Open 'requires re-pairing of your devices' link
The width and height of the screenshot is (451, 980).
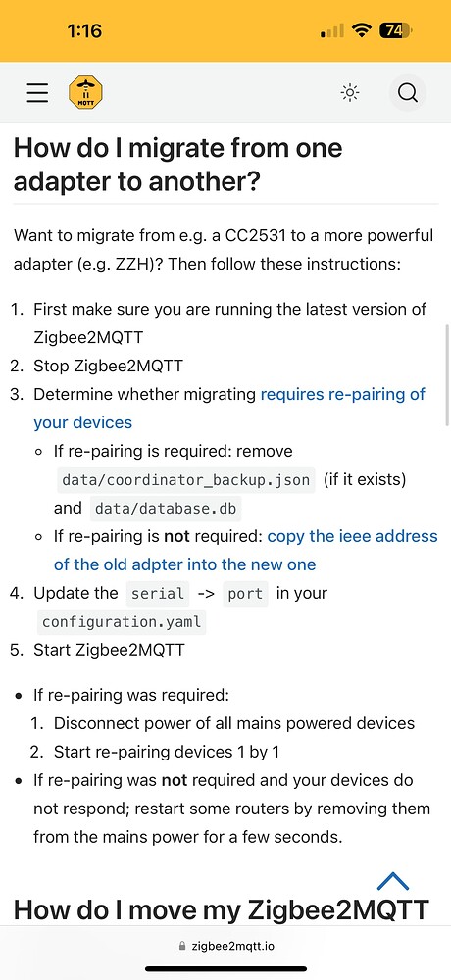click(229, 408)
